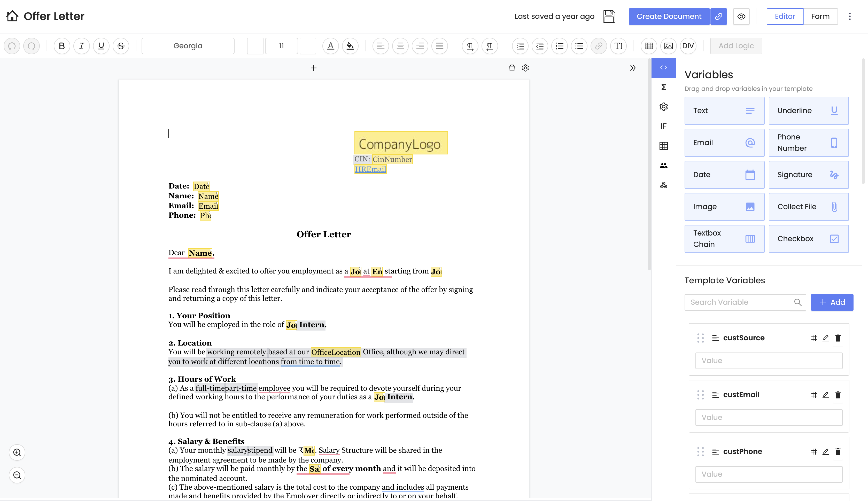Delete the custEmail variable
Image resolution: width=868 pixels, height=501 pixels.
pos(838,395)
